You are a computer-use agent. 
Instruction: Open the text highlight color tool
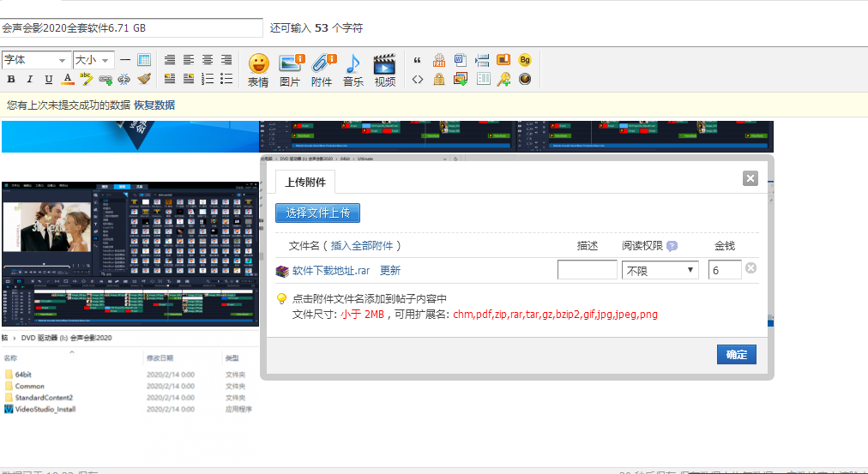86,79
